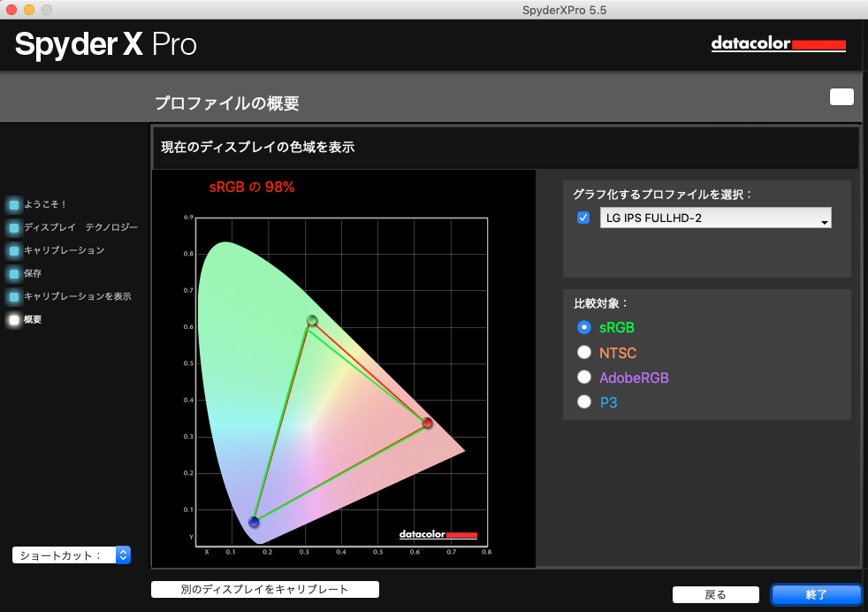Click the 終了 button
Viewport: 868px width, 612px height.
[815, 594]
